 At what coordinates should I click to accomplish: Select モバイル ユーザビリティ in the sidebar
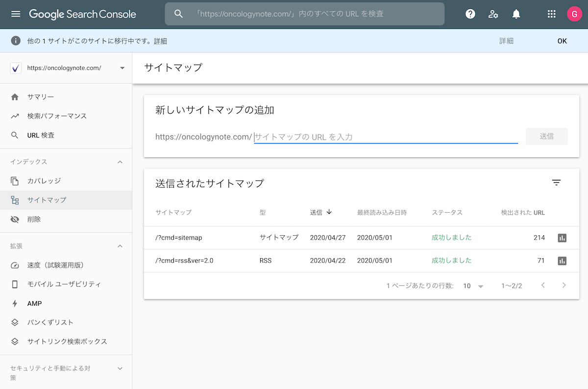point(64,284)
